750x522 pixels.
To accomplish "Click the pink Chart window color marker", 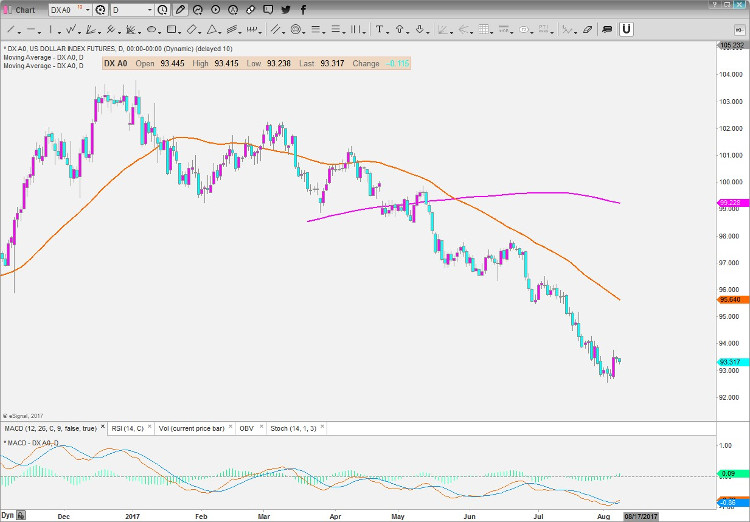I will coord(5,10).
